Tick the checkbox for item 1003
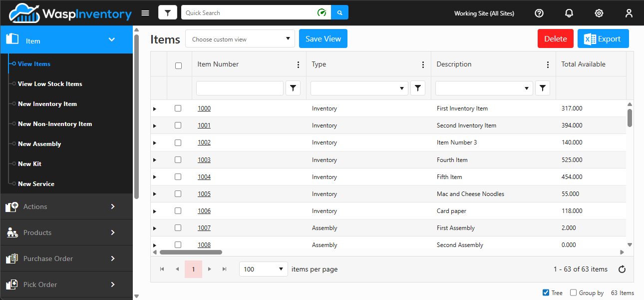 click(178, 159)
